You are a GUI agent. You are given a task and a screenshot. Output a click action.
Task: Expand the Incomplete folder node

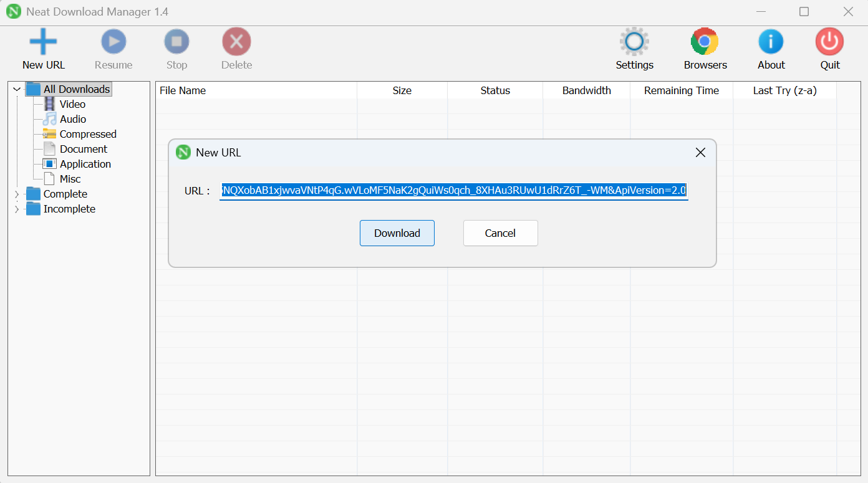tap(17, 209)
